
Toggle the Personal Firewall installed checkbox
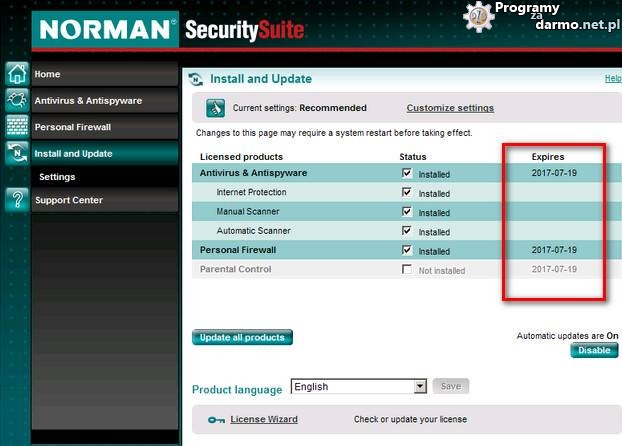(406, 250)
